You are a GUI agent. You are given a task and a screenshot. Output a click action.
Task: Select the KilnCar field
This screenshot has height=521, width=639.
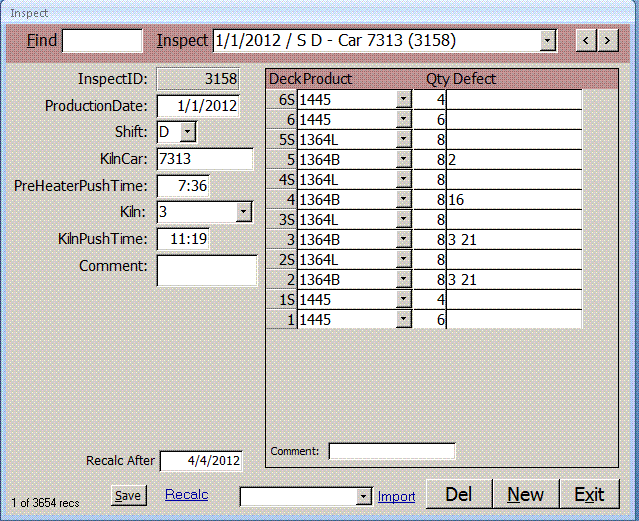coord(204,159)
